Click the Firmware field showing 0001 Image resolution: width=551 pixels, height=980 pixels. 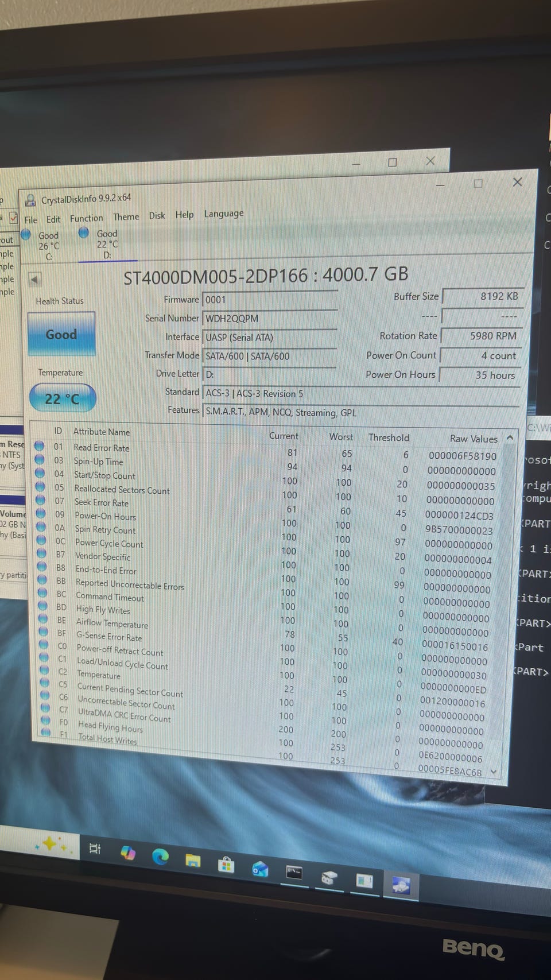(270, 300)
